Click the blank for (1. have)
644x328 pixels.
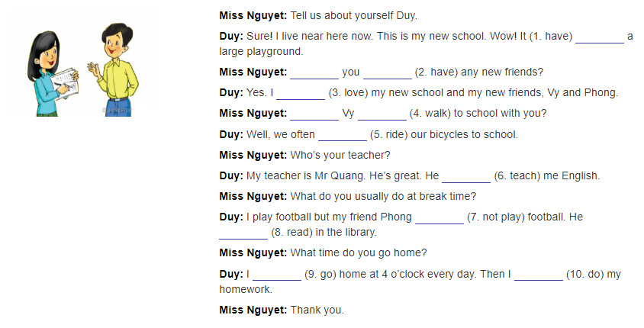coord(600,37)
